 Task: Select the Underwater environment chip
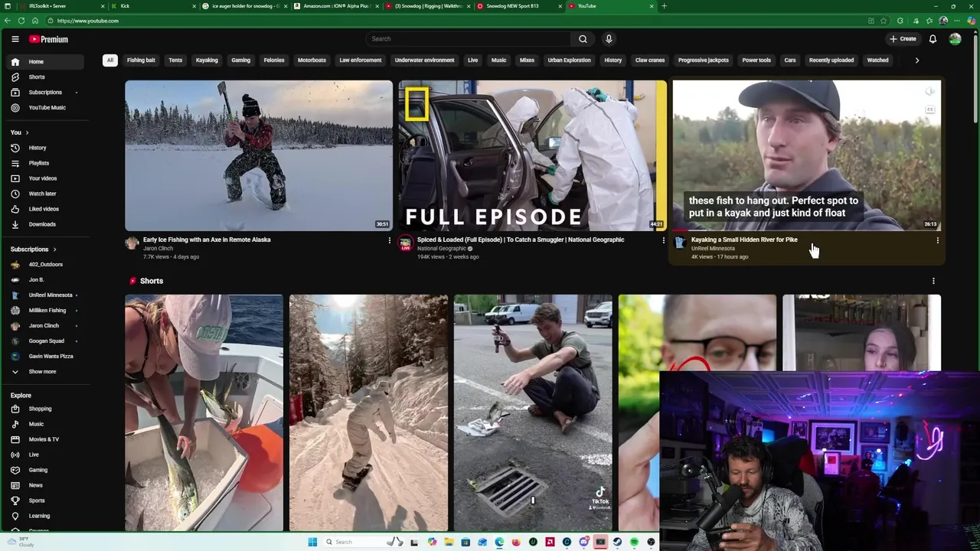(424, 60)
